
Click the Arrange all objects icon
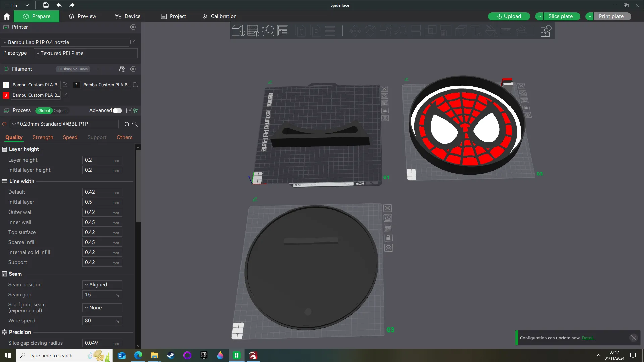click(x=283, y=31)
